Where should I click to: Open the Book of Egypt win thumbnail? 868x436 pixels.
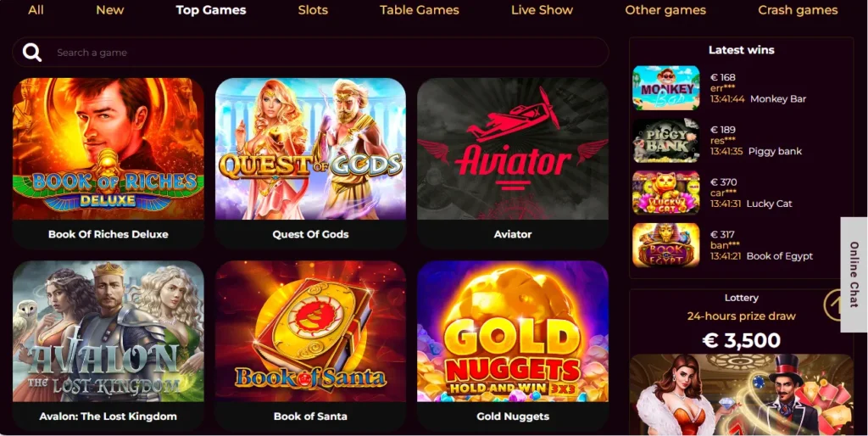[666, 245]
